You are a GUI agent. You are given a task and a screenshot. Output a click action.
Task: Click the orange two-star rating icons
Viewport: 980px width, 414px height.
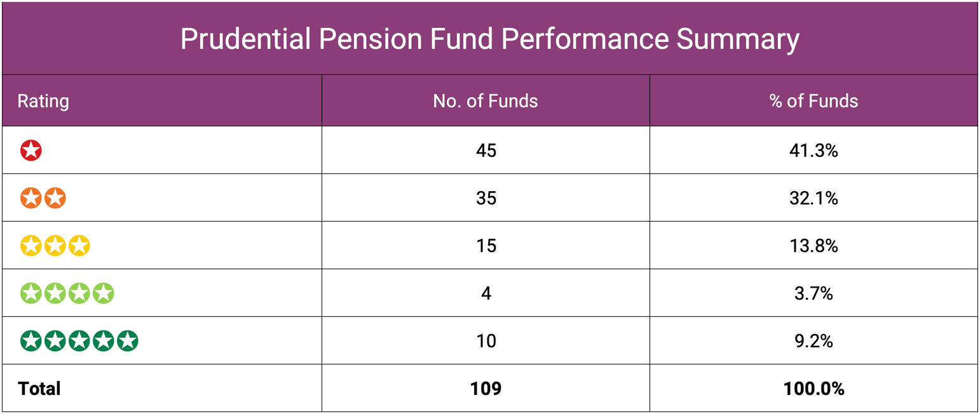click(43, 198)
